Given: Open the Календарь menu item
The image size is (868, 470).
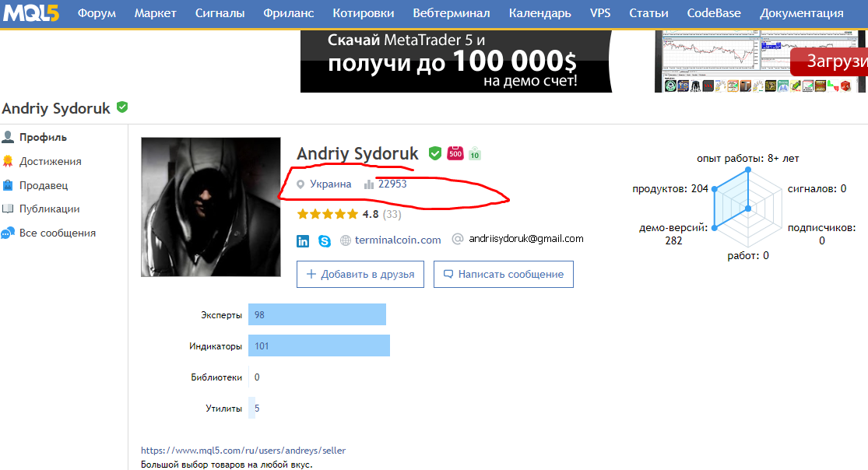Looking at the screenshot, I should pos(539,12).
